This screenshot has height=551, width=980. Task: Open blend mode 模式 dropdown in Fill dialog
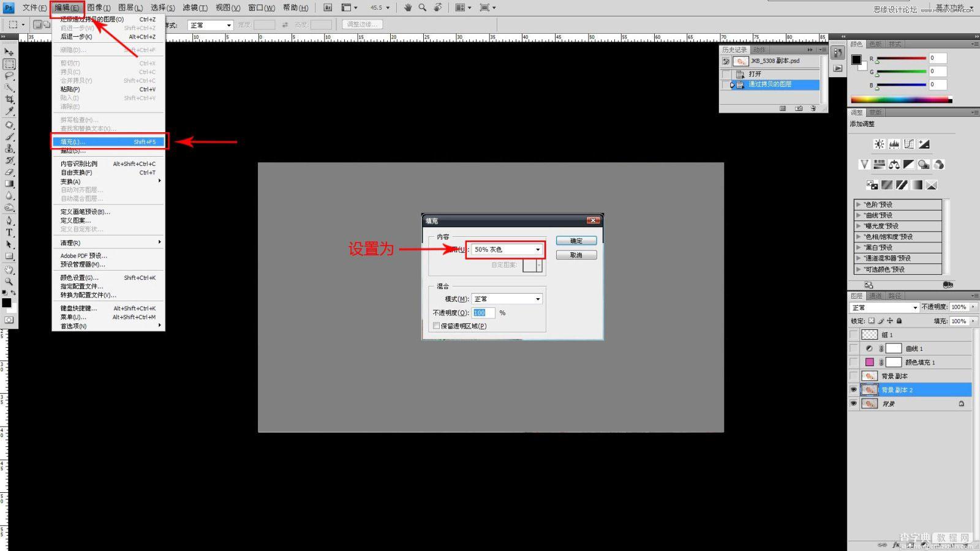(x=507, y=299)
